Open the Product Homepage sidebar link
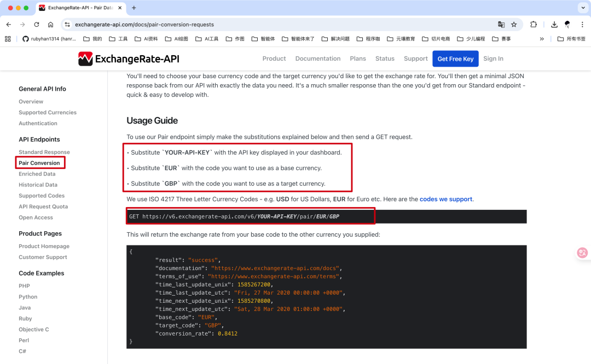Screen dimensions: 591x364 pyautogui.click(x=44, y=246)
